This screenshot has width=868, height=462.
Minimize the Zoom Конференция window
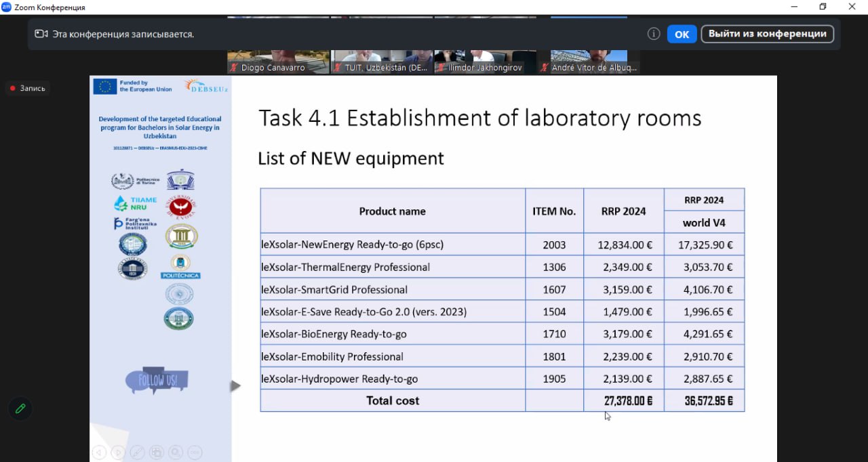(x=793, y=7)
